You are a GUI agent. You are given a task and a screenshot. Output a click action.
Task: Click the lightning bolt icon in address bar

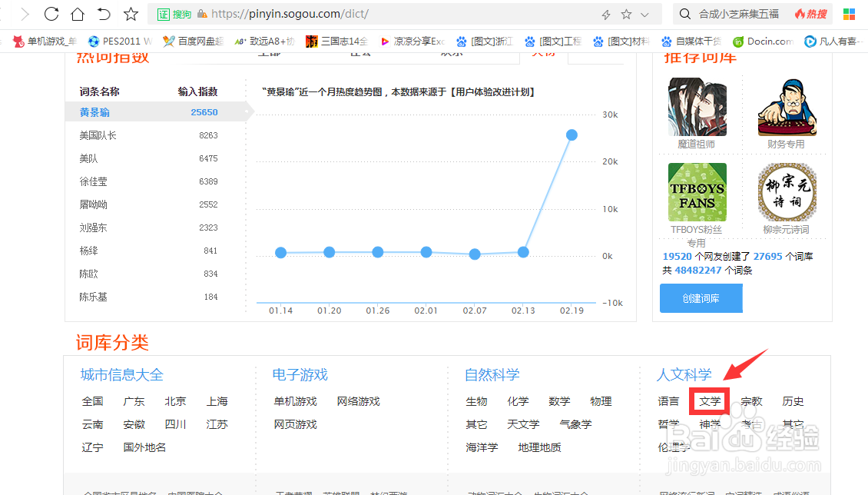(607, 13)
